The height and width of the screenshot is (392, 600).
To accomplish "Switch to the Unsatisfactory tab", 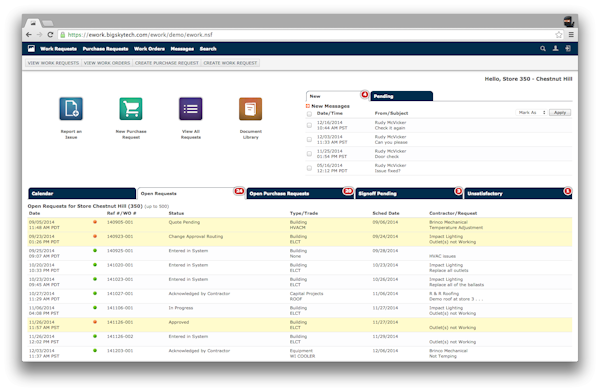I will 518,193.
